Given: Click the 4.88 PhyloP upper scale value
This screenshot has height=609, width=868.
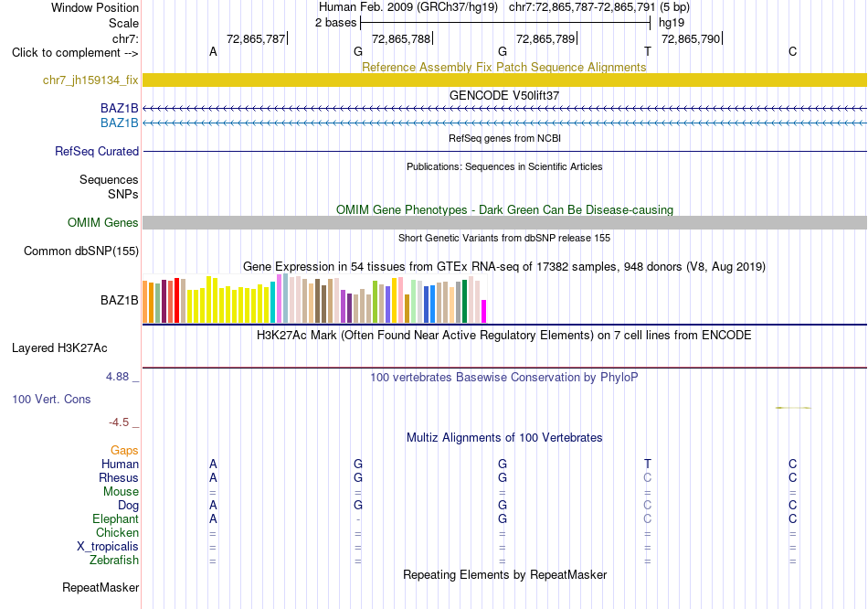Looking at the screenshot, I should pyautogui.click(x=117, y=377).
